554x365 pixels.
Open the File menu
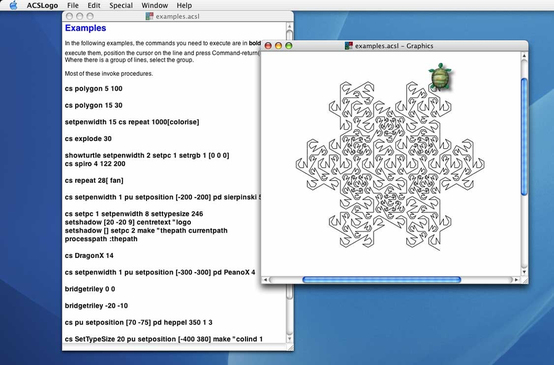coord(73,5)
